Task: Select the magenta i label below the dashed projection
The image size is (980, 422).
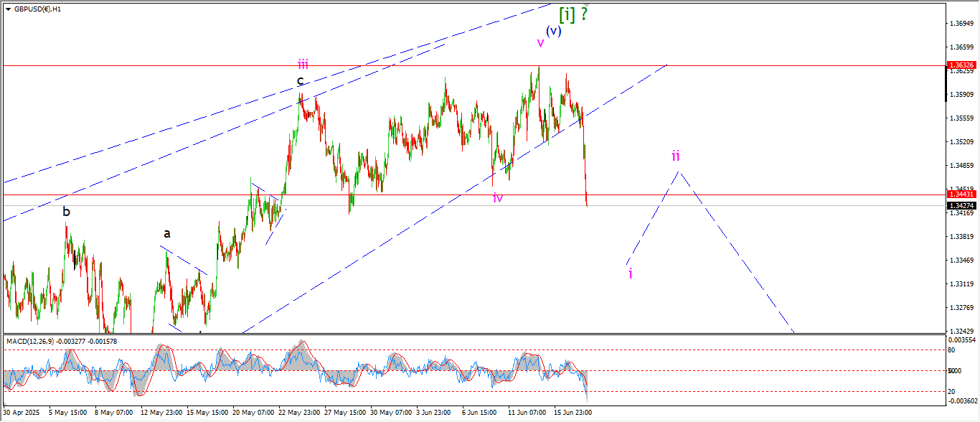Action: (x=630, y=273)
